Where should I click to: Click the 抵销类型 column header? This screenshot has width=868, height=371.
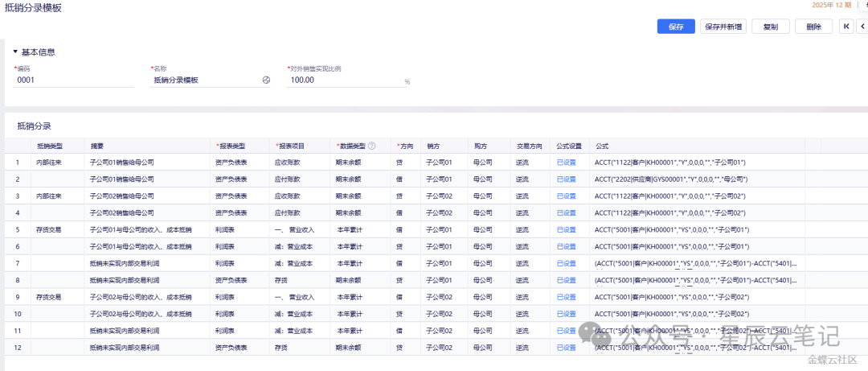pos(50,146)
